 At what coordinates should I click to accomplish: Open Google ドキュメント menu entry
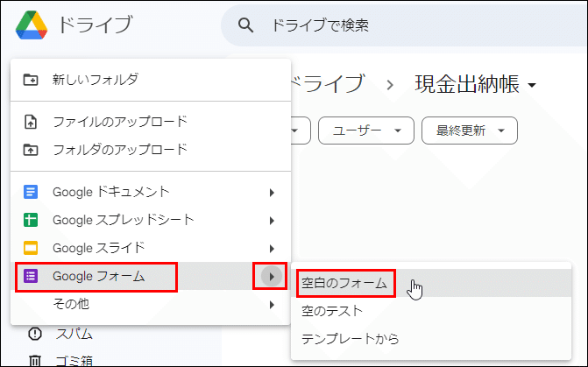click(x=151, y=192)
